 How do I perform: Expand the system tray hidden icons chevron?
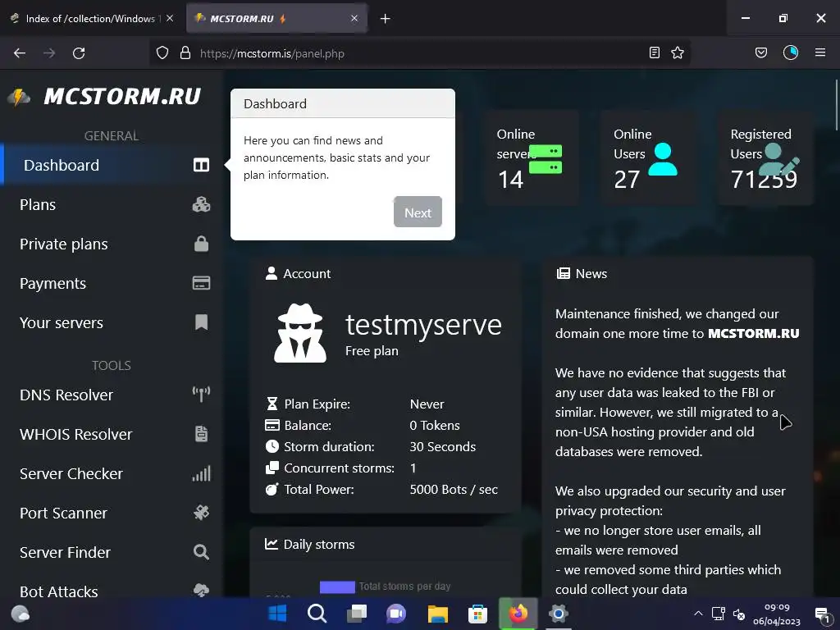pos(698,613)
